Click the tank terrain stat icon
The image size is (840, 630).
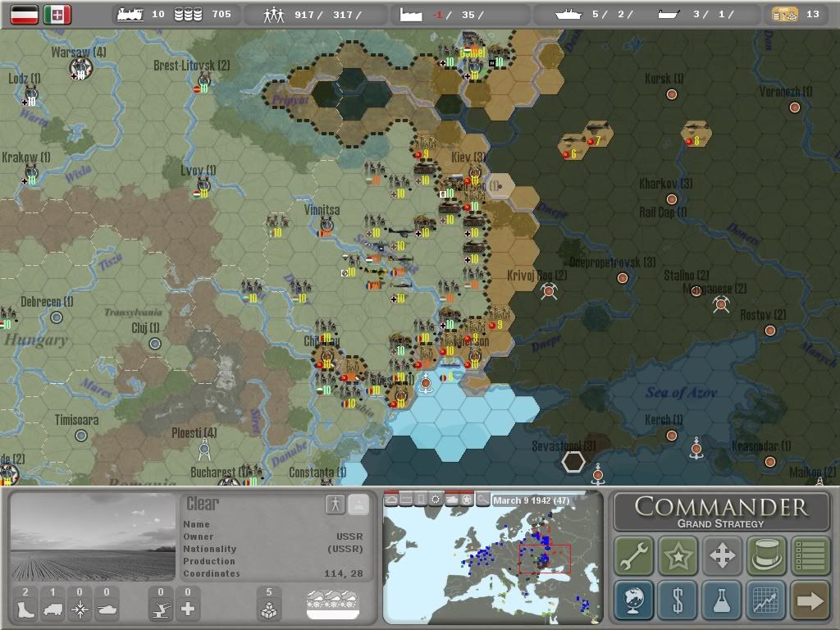[x=107, y=609]
